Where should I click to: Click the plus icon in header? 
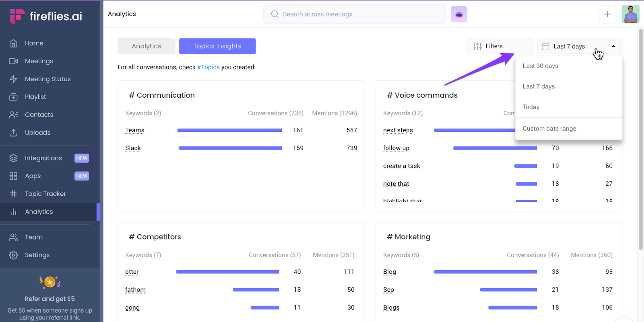(x=607, y=14)
